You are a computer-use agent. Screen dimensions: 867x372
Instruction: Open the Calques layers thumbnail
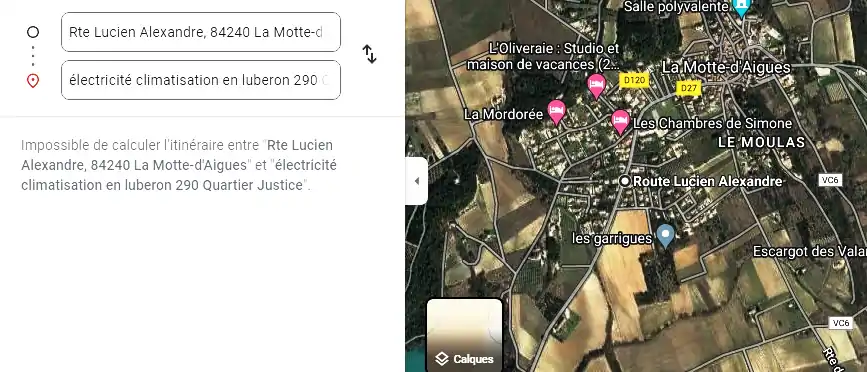(x=464, y=335)
